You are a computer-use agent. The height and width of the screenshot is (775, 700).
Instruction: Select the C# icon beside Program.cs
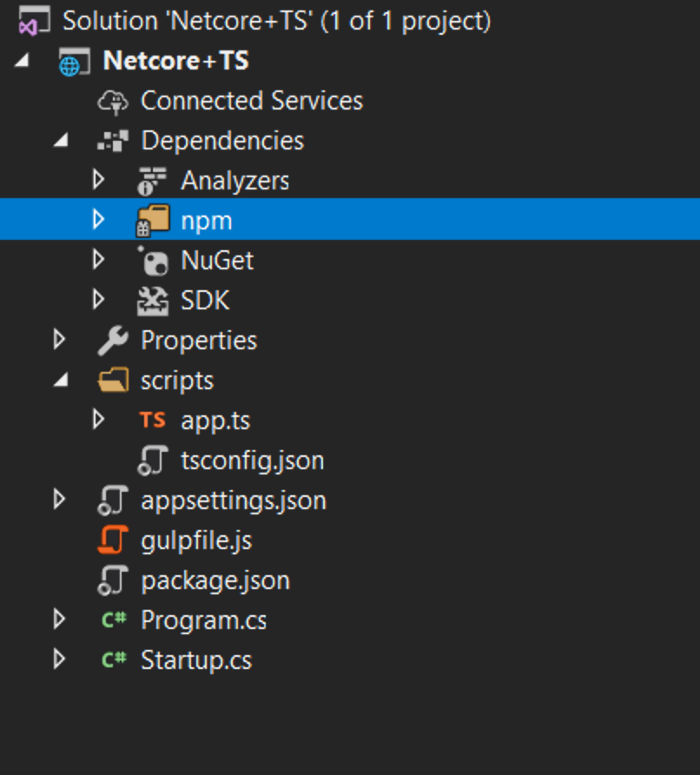[115, 619]
